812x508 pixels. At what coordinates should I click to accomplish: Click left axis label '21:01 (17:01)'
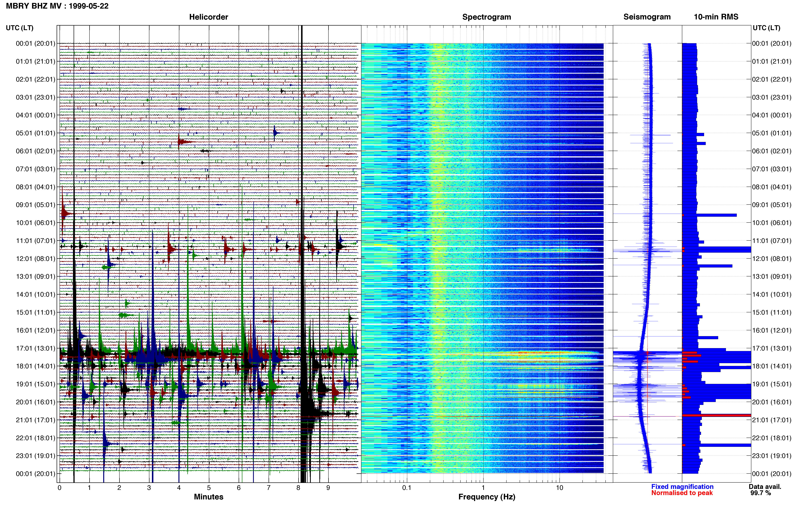click(x=36, y=420)
